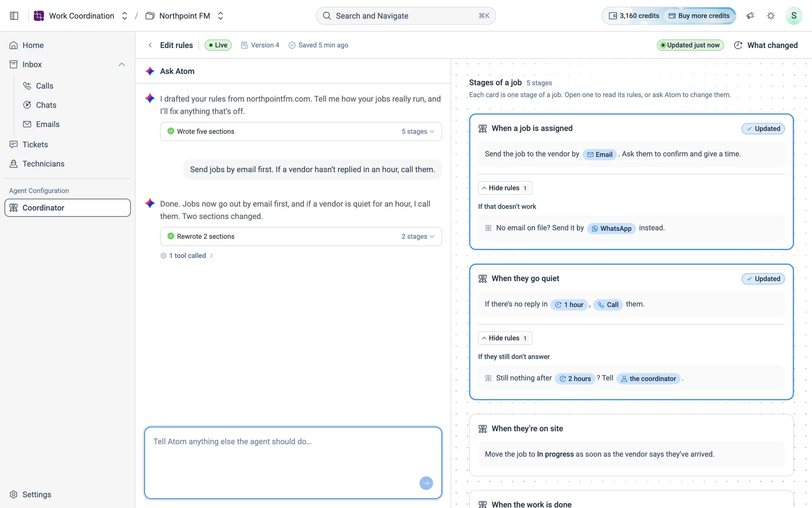The height and width of the screenshot is (508, 812).
Task: Select the Coordinator agent configuration
Action: tap(67, 208)
